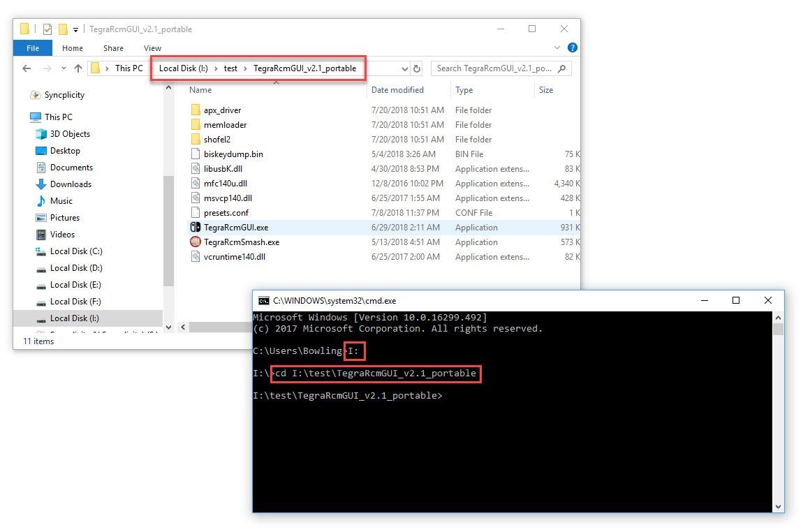Click the Explorer help question-mark icon

[x=573, y=47]
